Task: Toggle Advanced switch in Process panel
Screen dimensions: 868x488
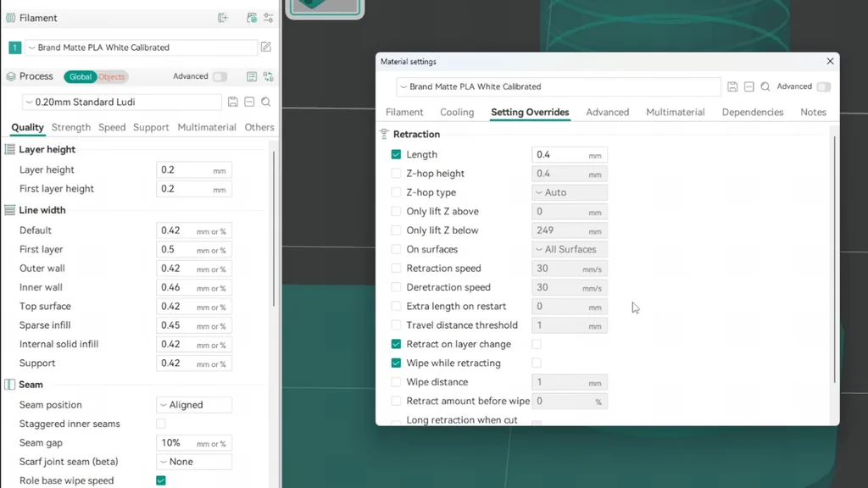Action: tap(220, 76)
